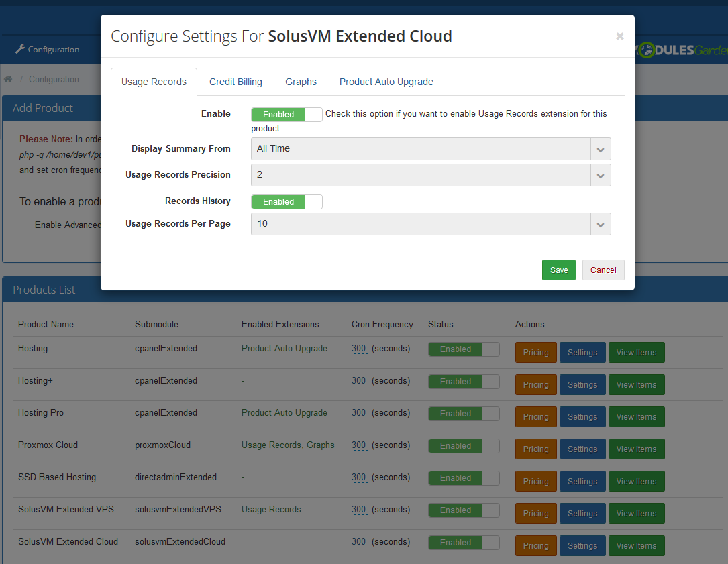Open Settings for Hosting+ product
The width and height of the screenshot is (728, 564).
(x=582, y=385)
